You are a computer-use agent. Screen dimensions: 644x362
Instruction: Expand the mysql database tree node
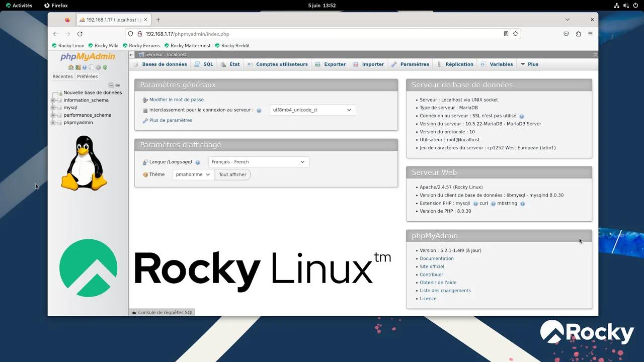(x=52, y=108)
